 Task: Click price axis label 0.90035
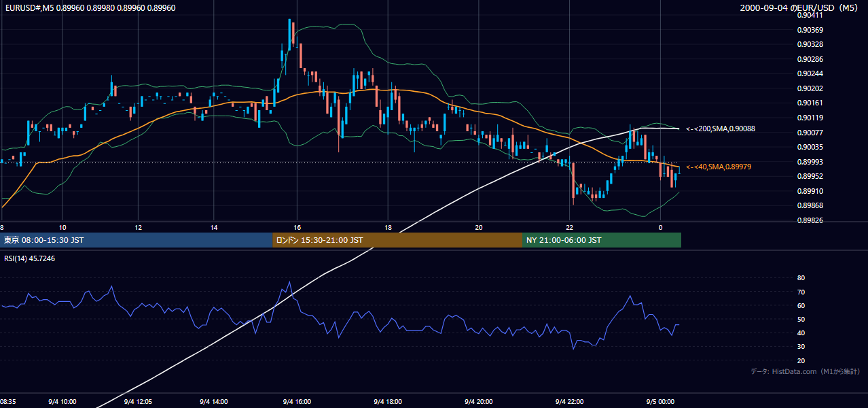pyautogui.click(x=810, y=147)
